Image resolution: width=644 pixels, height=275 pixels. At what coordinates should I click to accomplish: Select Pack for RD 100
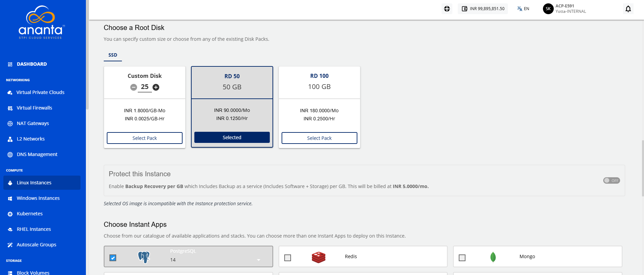click(x=319, y=138)
